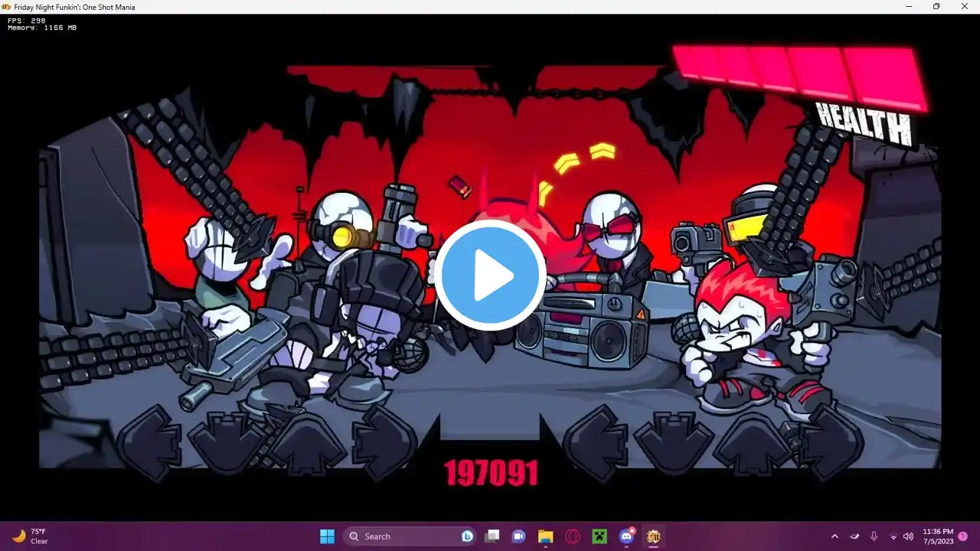Click the taskbar Search box
This screenshot has width=980, height=551.
pos(410,536)
